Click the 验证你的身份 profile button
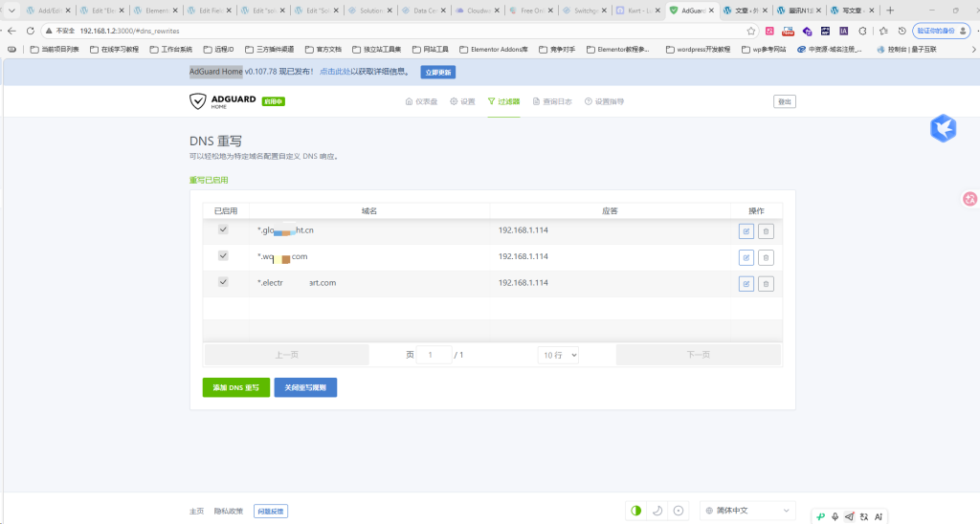980x524 pixels. point(942,31)
